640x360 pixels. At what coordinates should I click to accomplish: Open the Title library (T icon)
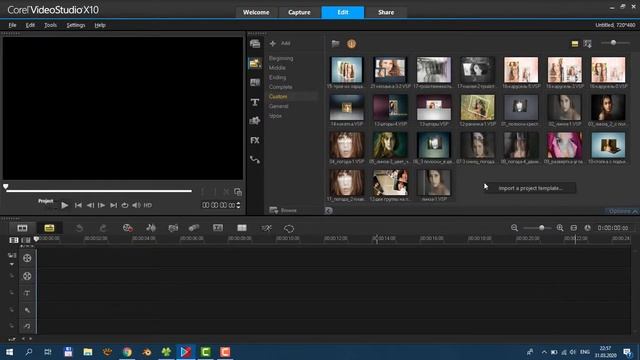pyautogui.click(x=255, y=102)
